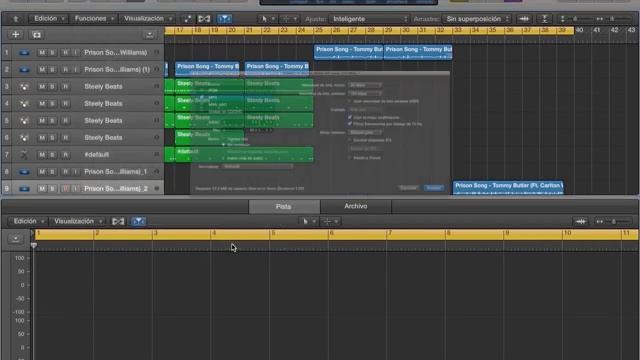Open the Arrastre Sin superposición dropdown
The image size is (640, 360).
coord(478,19)
